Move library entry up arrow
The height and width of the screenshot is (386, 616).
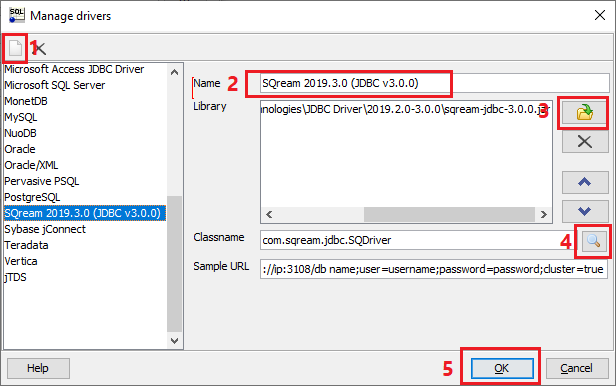(x=585, y=182)
